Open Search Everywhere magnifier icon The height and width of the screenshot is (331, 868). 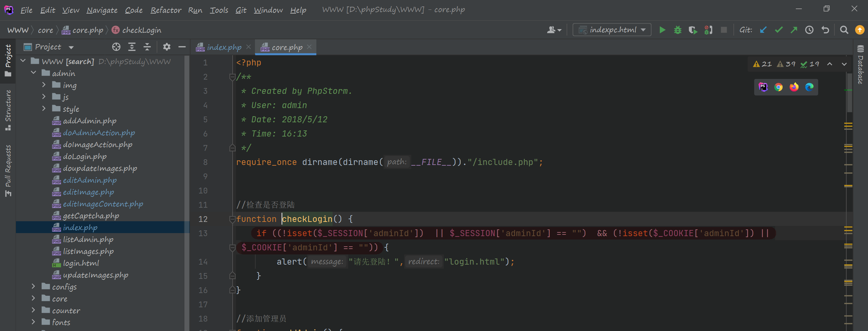[x=844, y=30]
